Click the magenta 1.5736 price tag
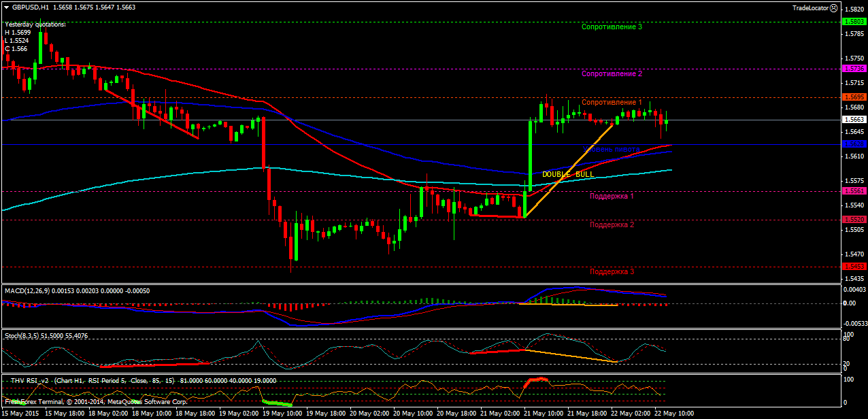This screenshot has width=868, height=419. pyautogui.click(x=854, y=69)
